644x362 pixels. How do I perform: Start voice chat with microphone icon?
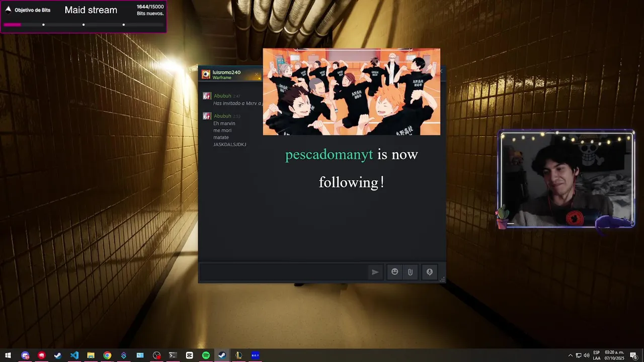[430, 272]
